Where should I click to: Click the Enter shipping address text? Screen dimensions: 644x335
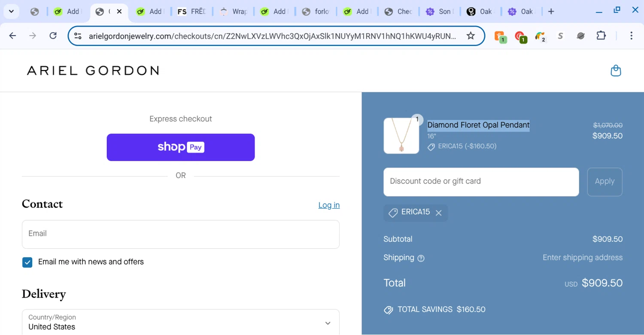pos(583,258)
